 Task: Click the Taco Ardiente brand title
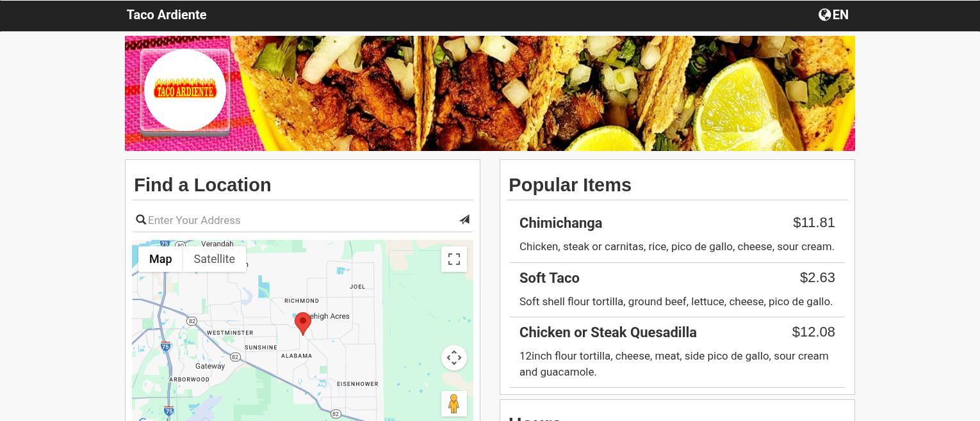pos(167,15)
